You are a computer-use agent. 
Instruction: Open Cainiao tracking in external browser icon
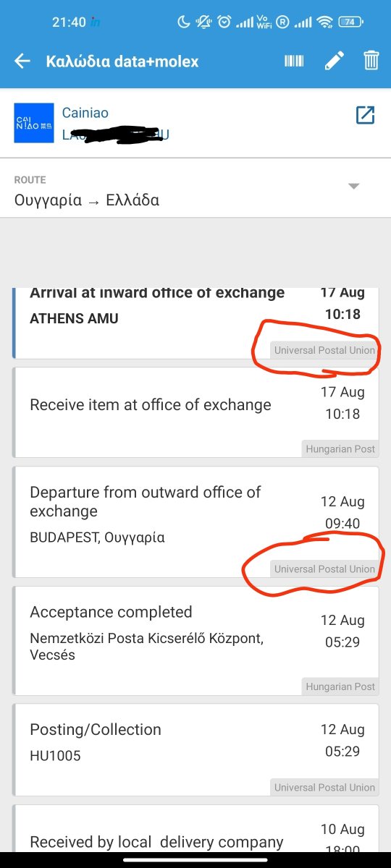point(365,115)
